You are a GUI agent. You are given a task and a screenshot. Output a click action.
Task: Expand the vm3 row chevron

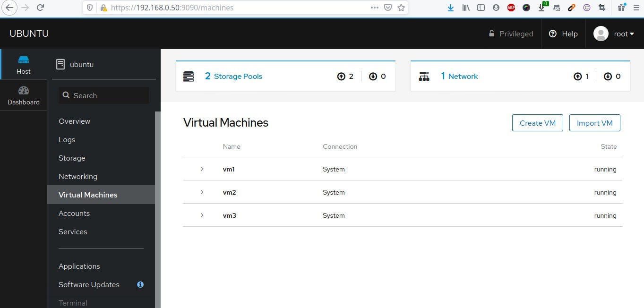202,215
